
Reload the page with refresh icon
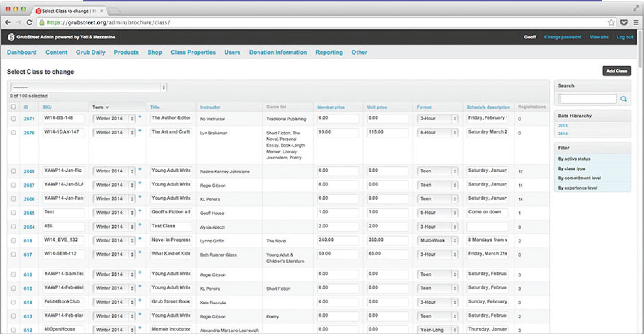[x=30, y=23]
